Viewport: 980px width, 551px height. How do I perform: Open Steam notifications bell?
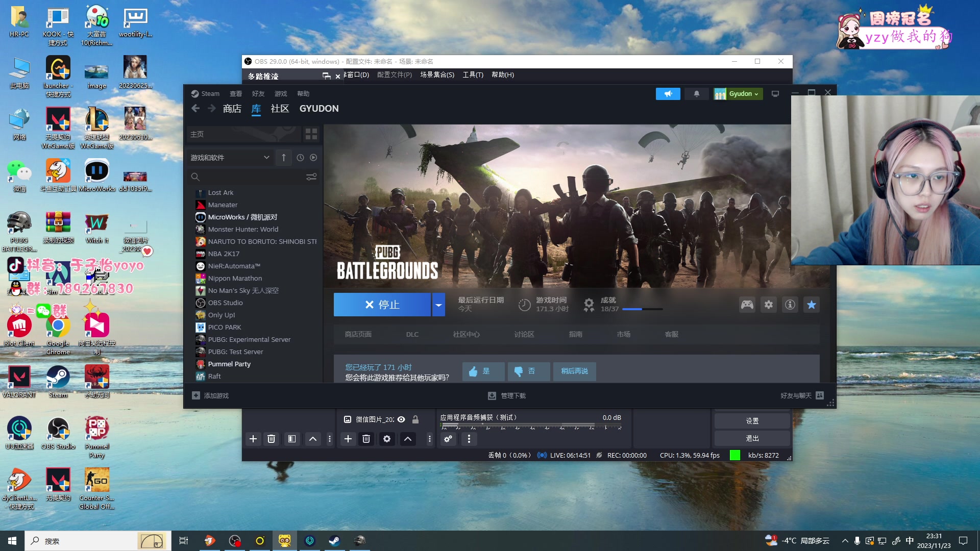[x=696, y=94]
